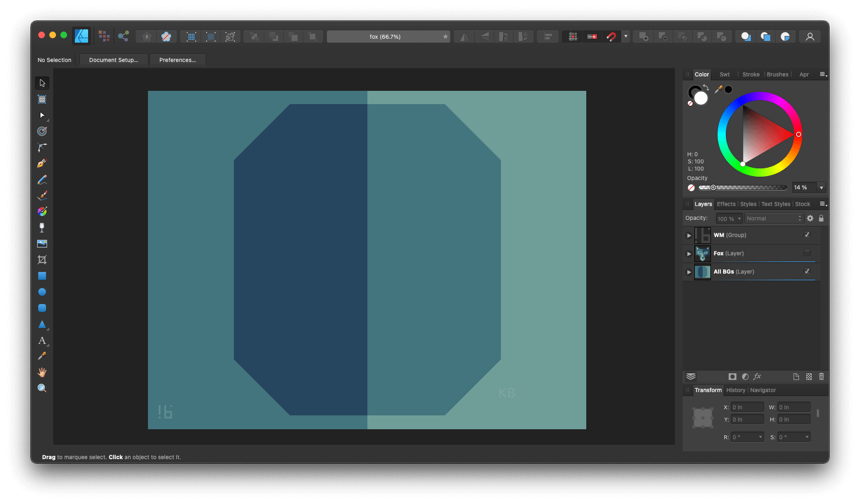Pick the Pencil tool

click(x=42, y=179)
